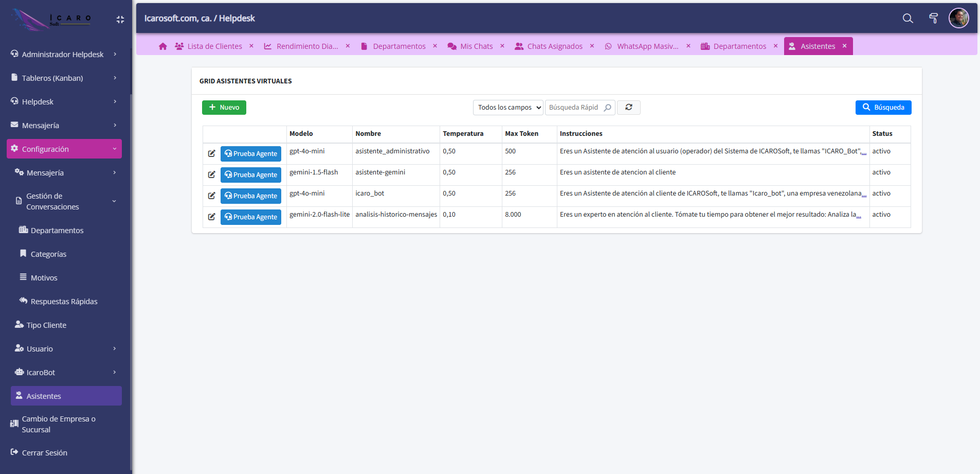Open the Todos los campos dropdown

click(x=508, y=107)
